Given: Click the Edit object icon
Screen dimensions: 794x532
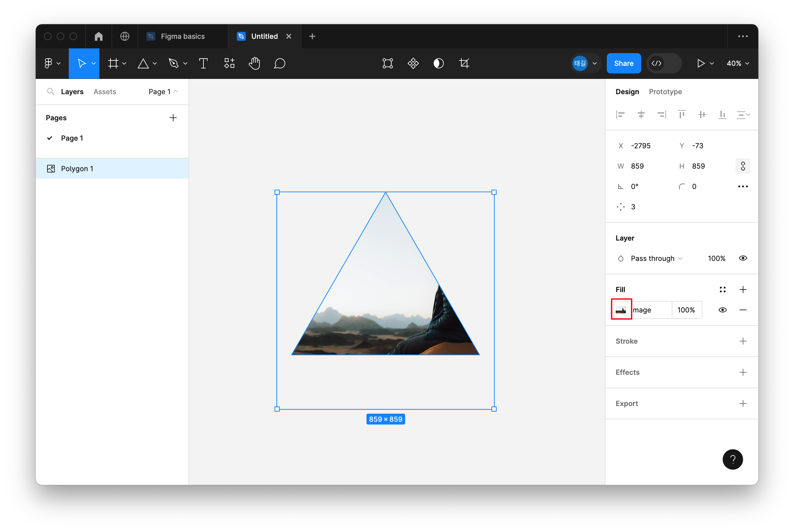Looking at the screenshot, I should point(388,63).
